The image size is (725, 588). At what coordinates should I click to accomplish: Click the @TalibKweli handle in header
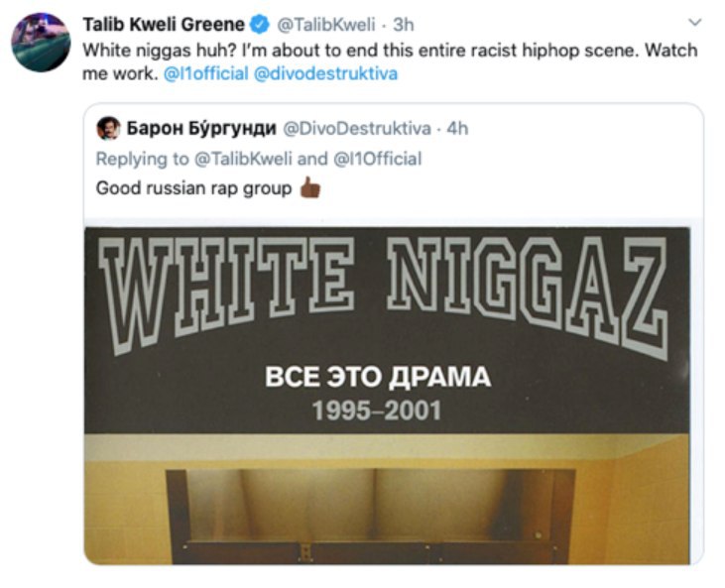tap(326, 25)
